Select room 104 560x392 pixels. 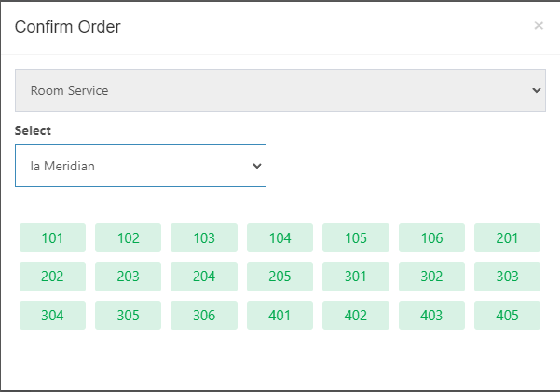pos(280,238)
